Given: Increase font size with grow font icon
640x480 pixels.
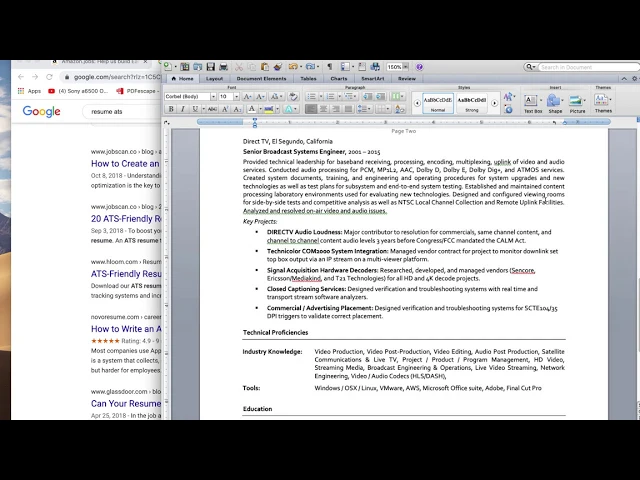Looking at the screenshot, I should pyautogui.click(x=247, y=96).
